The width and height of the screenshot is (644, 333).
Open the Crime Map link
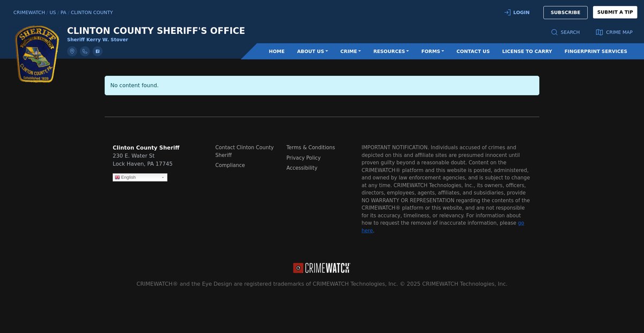click(x=614, y=32)
